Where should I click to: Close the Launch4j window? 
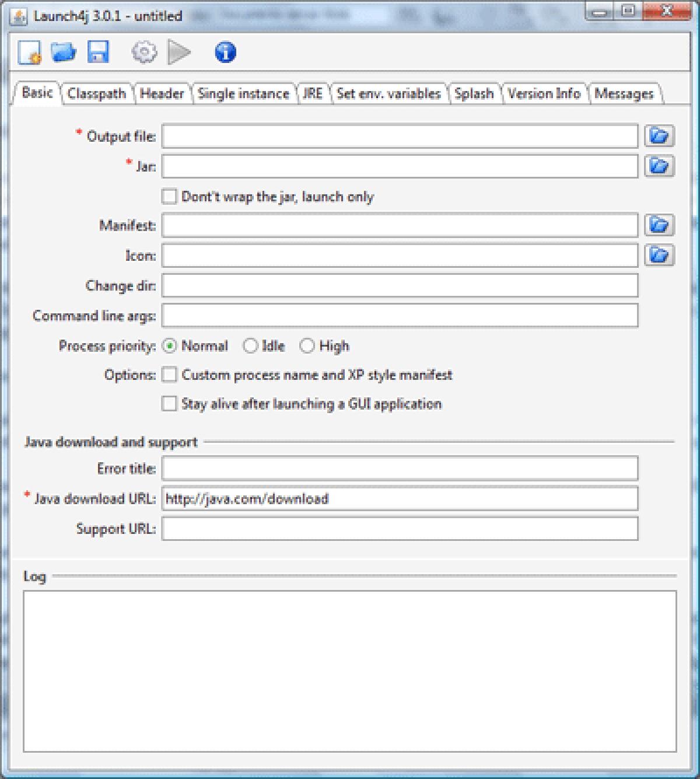tap(667, 11)
